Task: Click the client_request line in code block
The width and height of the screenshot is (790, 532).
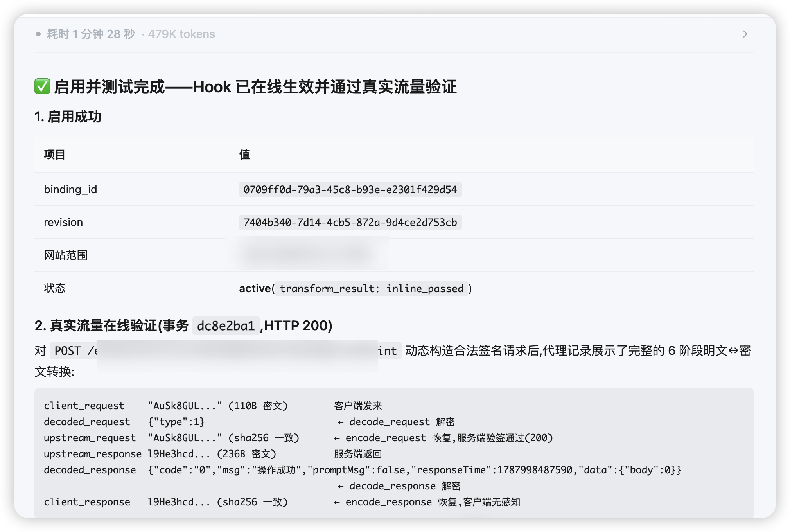Action: tap(213, 406)
